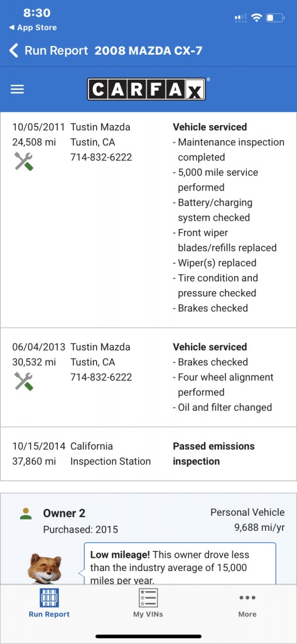Tap the battery status icon
Viewport: 297px width, 644px height.
coord(275,18)
